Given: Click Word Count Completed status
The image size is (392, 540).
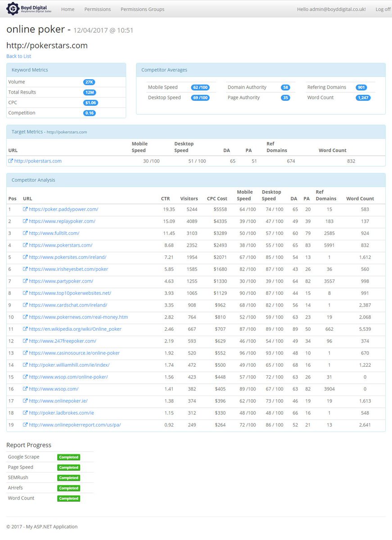Looking at the screenshot, I should click(x=68, y=499).
